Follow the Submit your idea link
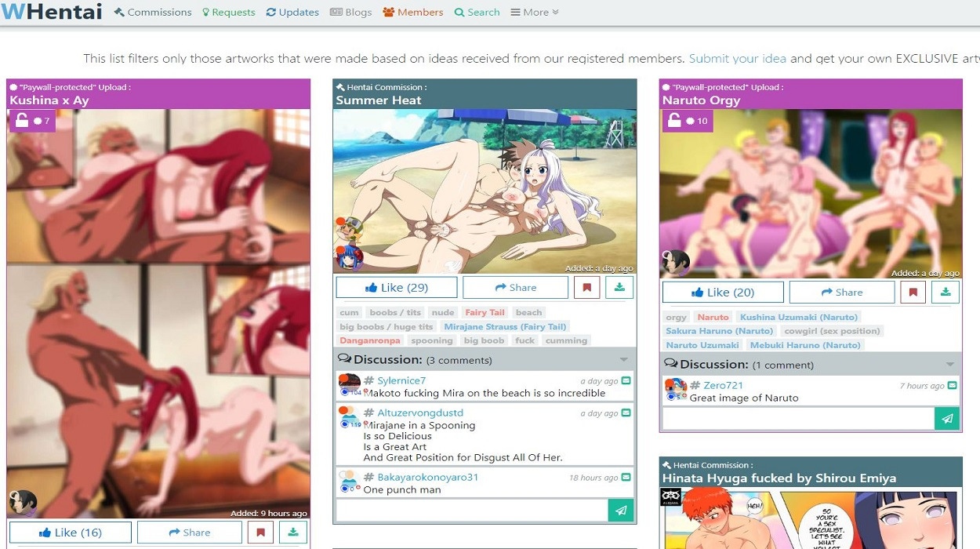This screenshot has height=549, width=980. click(x=738, y=58)
